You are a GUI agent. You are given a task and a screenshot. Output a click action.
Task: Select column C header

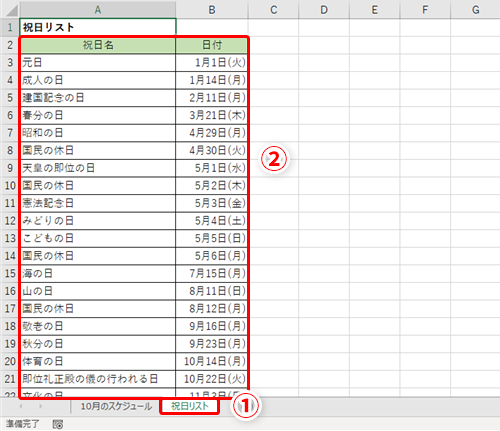point(274,10)
